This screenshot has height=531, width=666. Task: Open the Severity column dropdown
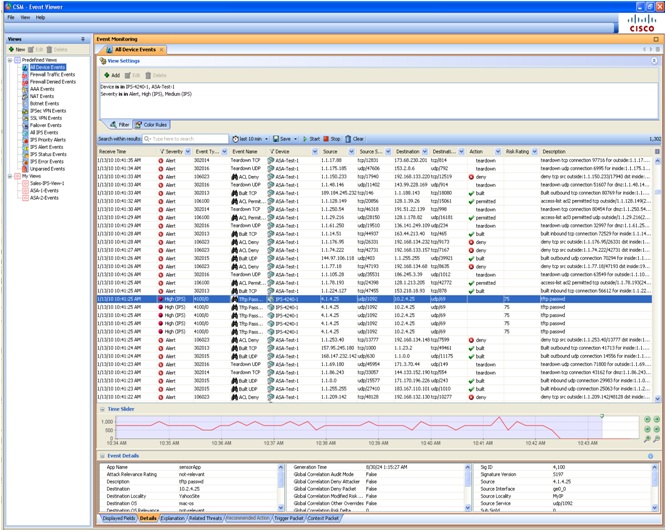188,152
